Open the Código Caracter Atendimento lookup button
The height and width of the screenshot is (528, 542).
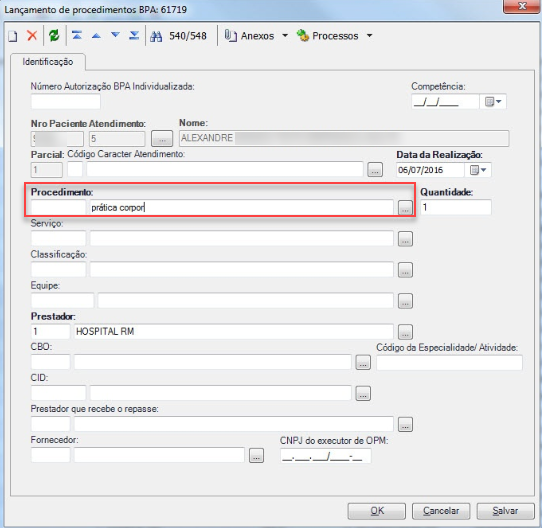(375, 170)
